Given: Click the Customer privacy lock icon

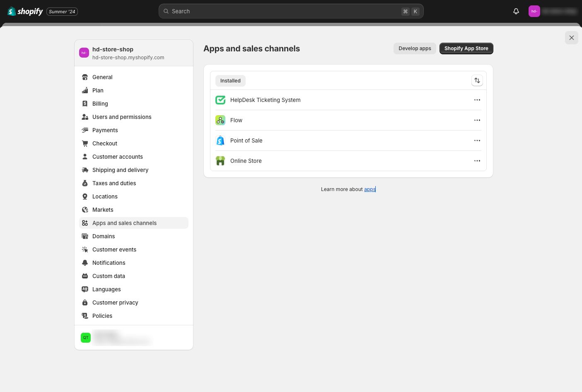Looking at the screenshot, I should click(85, 302).
